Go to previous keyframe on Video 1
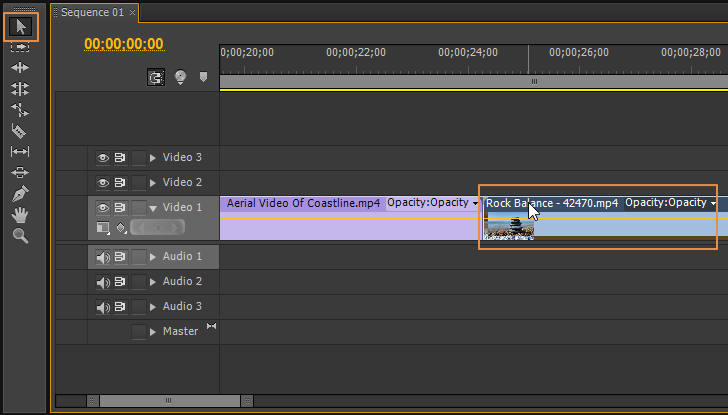Screen dimensions: 728x415 [x=143, y=227]
